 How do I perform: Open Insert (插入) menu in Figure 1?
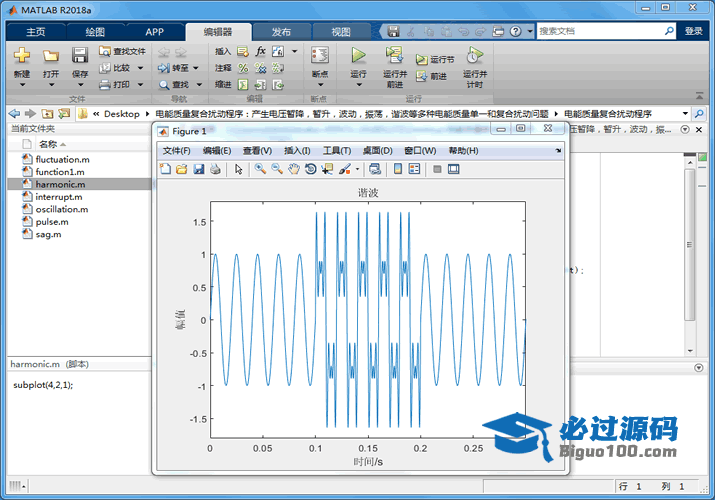297,151
